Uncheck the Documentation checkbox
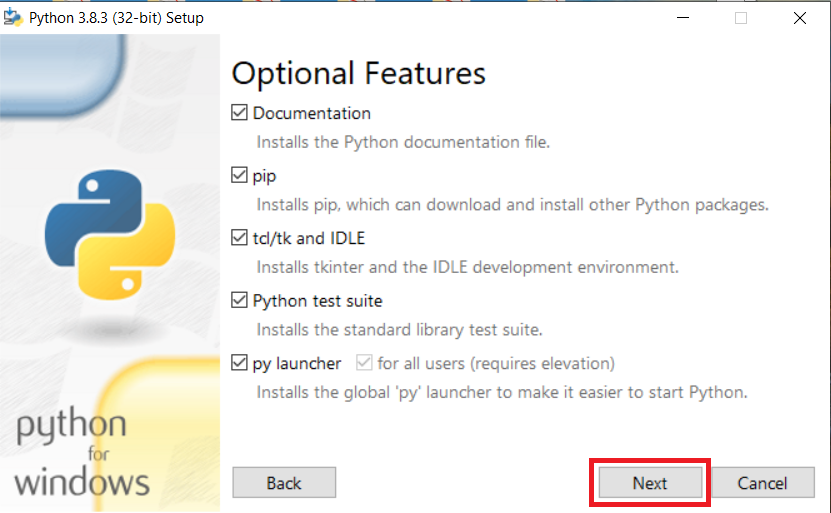831x513 pixels. tap(239, 112)
